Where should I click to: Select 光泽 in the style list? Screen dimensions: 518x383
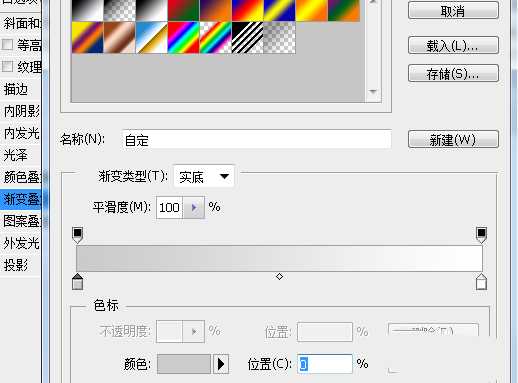click(x=22, y=155)
